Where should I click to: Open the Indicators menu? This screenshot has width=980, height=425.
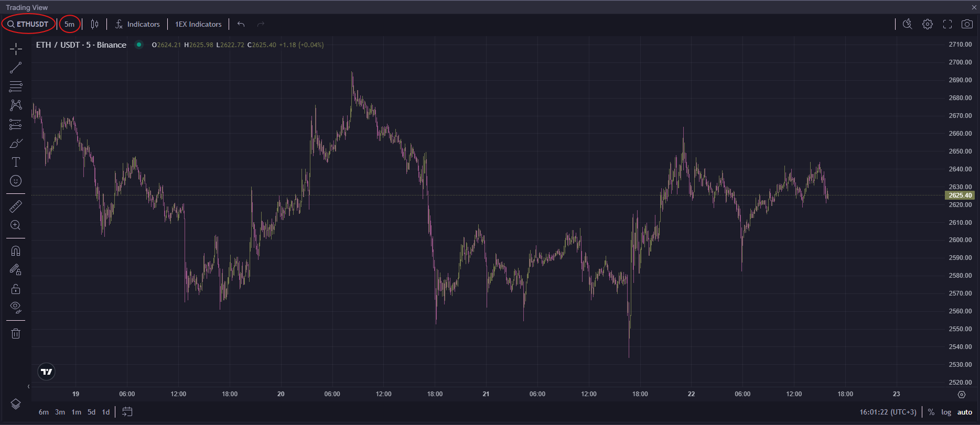pyautogui.click(x=137, y=24)
